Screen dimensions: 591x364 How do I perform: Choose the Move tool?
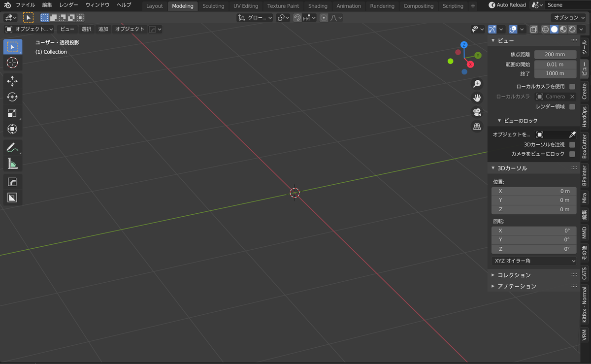(x=12, y=81)
